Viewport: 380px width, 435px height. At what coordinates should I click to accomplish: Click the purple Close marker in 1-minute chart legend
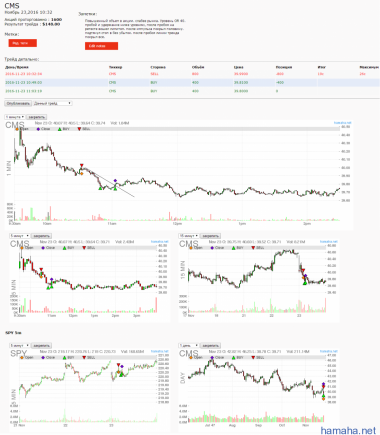(38, 129)
